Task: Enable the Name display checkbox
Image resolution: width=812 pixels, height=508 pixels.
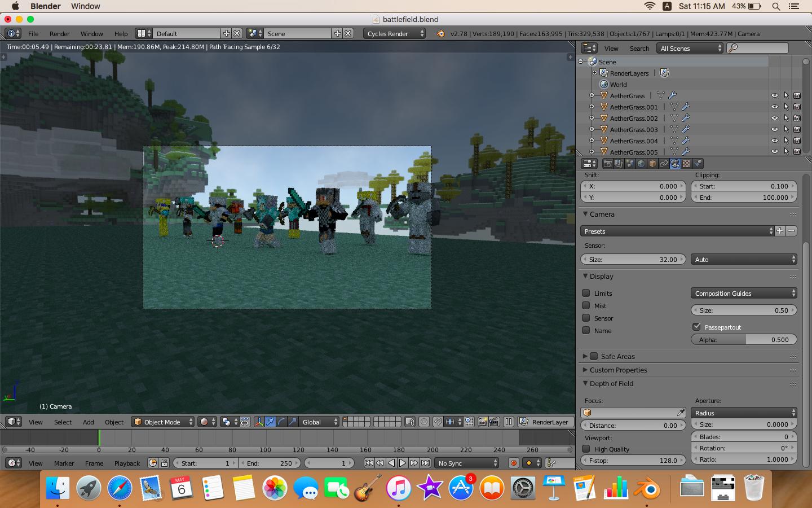Action: [x=586, y=330]
